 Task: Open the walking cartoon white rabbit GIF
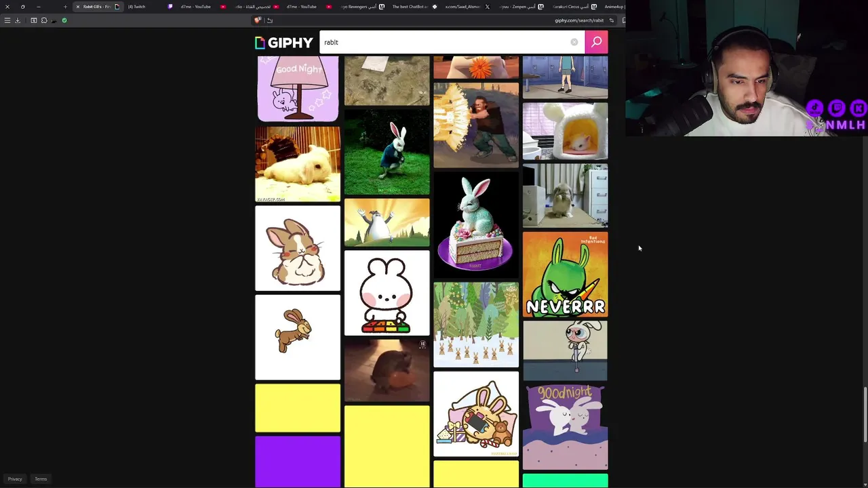(565, 351)
